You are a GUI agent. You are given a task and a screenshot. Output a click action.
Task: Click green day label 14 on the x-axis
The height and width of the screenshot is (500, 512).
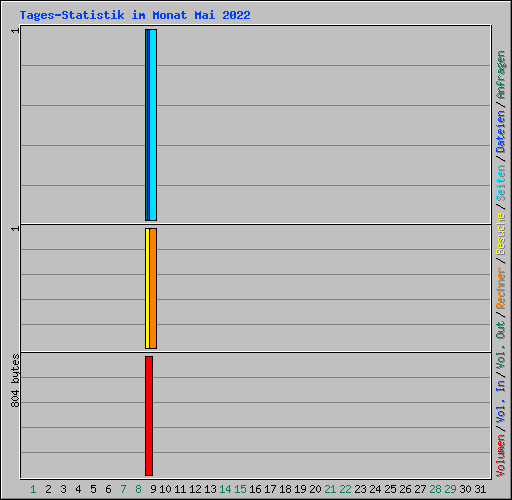pyautogui.click(x=225, y=489)
